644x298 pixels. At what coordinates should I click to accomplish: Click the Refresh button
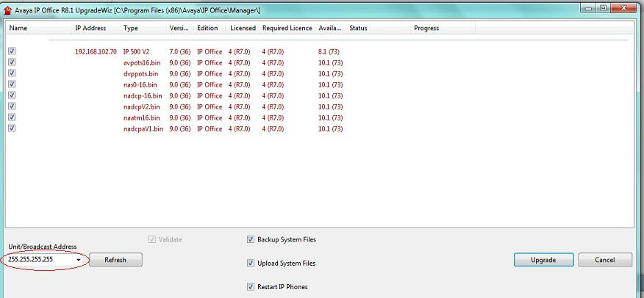click(x=115, y=260)
